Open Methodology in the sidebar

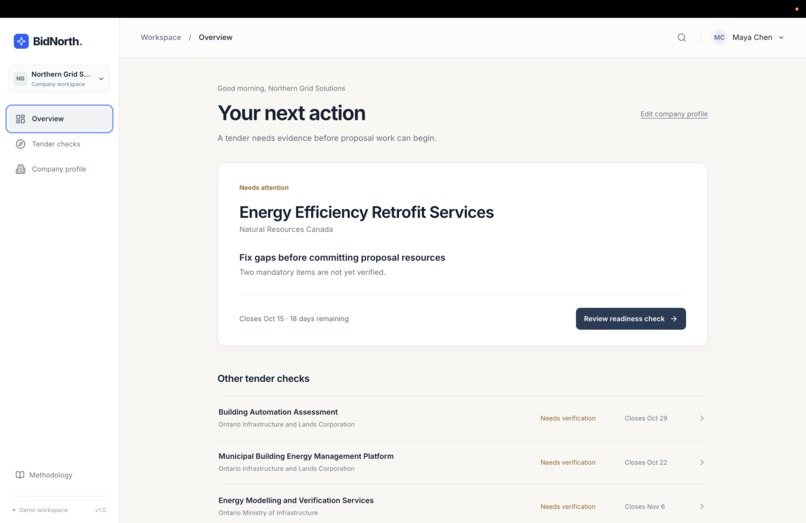(x=44, y=475)
